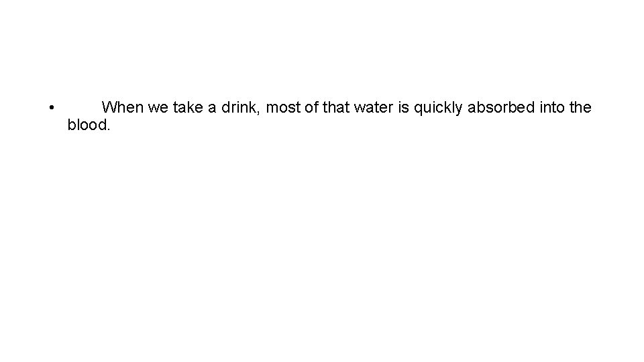Screen dimensions: 644x362
Task: Click the word "the" ending the first line
Action: click(x=580, y=107)
